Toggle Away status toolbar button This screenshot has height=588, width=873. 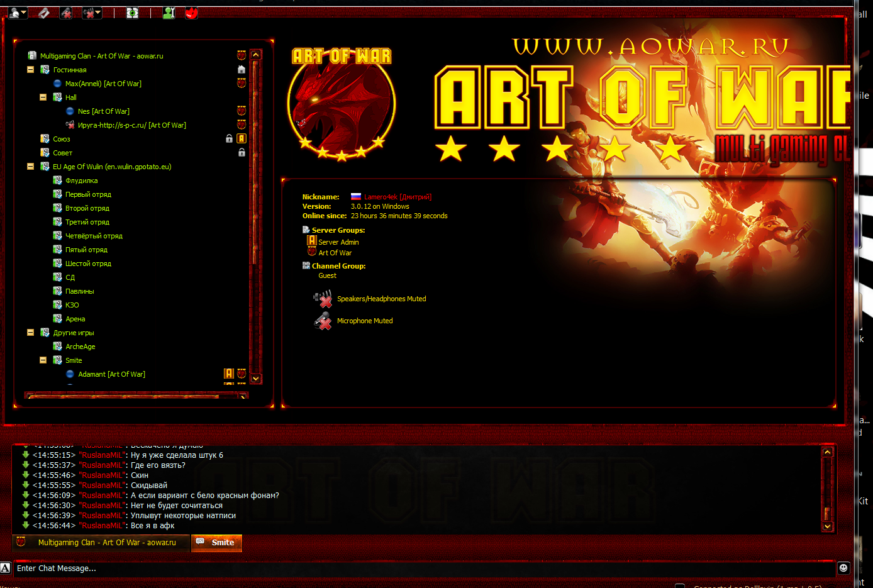[14, 13]
